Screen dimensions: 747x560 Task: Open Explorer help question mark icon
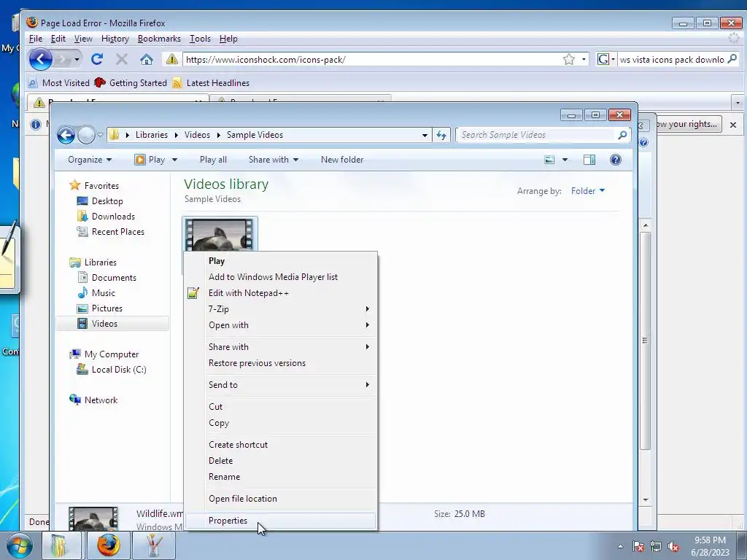tap(616, 160)
